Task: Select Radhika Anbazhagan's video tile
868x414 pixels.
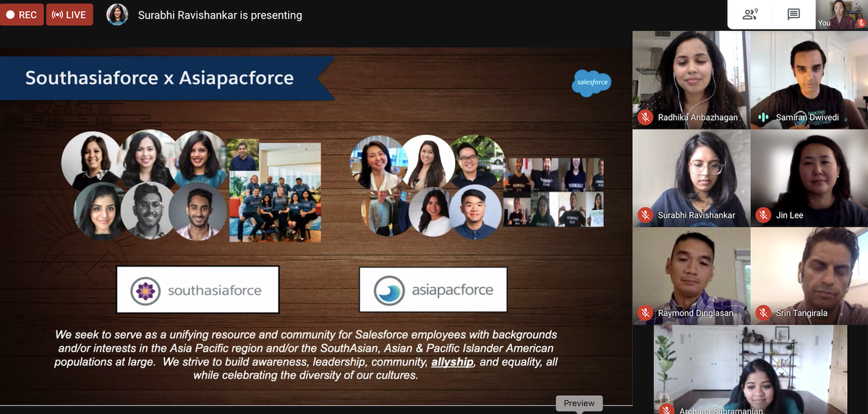Action: (x=691, y=80)
